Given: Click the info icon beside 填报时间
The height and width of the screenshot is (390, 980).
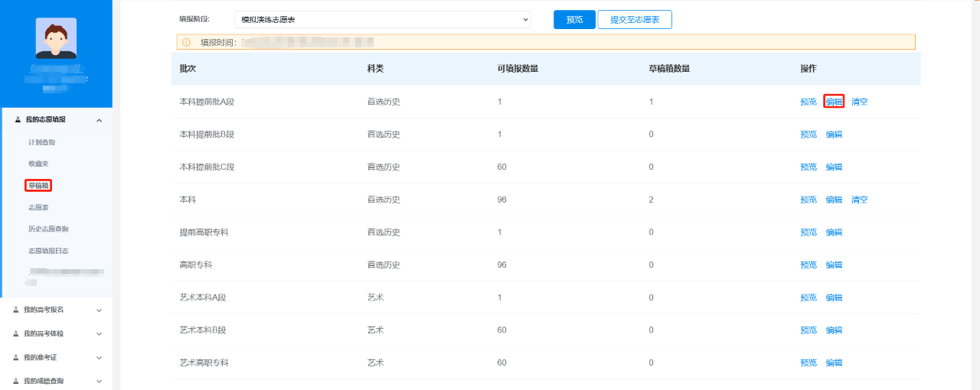Looking at the screenshot, I should tap(186, 42).
